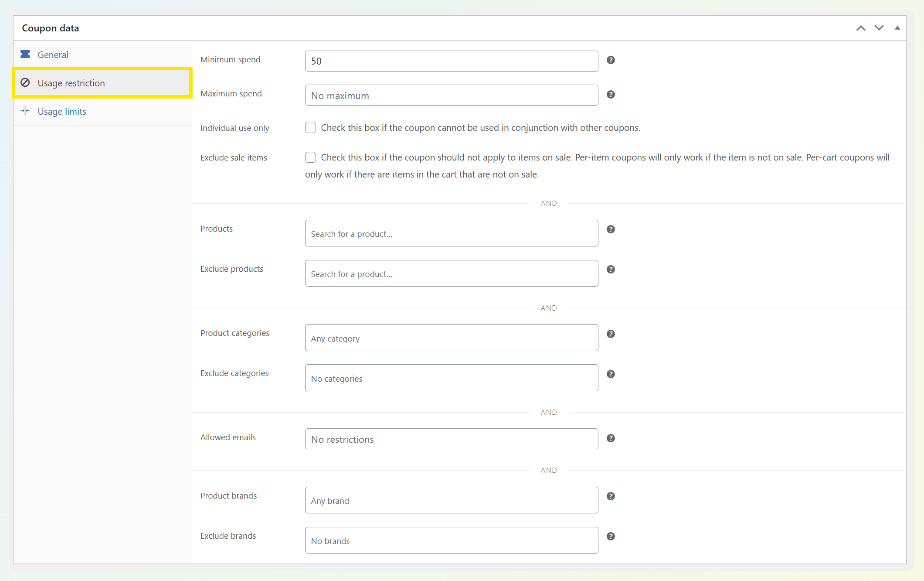Click the Minimum spend help icon

click(611, 60)
